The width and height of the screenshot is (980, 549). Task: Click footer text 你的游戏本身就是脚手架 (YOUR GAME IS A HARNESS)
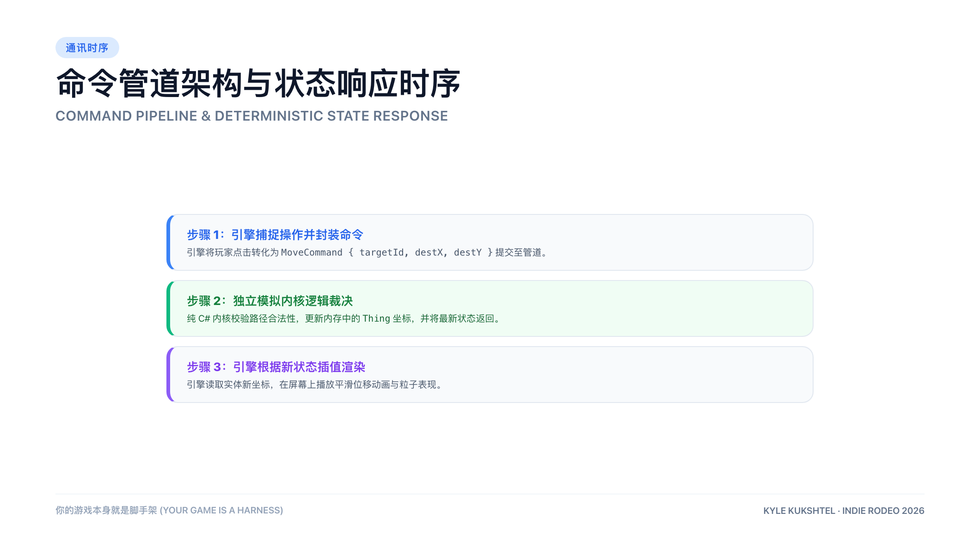tap(169, 510)
